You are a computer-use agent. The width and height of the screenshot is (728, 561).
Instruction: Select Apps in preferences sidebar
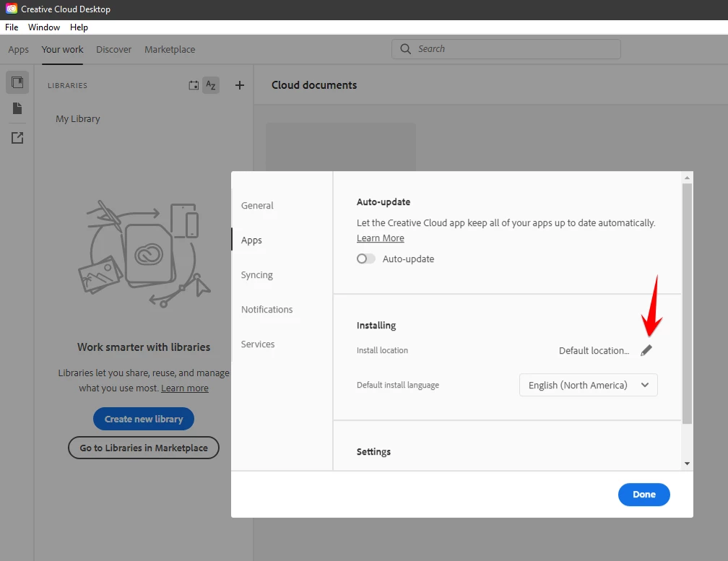tap(251, 240)
